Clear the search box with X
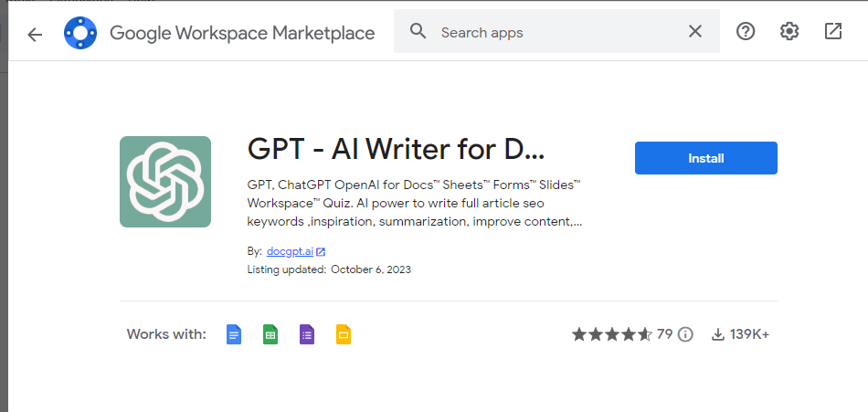 (694, 32)
